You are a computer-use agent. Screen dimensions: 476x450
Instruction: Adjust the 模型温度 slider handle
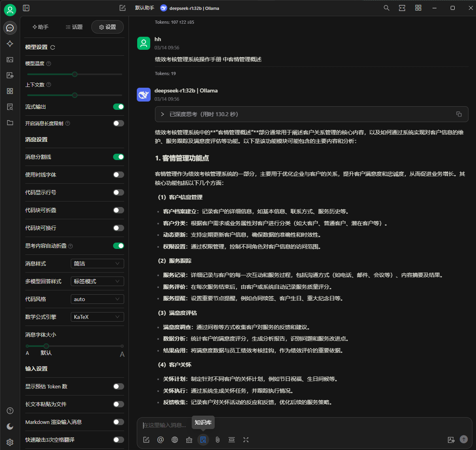pos(75,74)
